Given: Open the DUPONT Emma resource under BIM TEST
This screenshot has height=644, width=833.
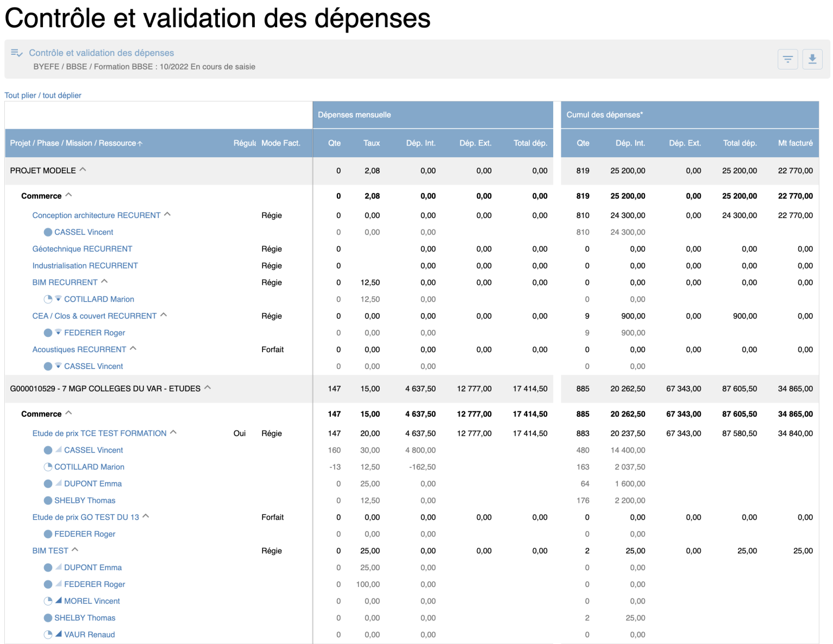Looking at the screenshot, I should (93, 568).
